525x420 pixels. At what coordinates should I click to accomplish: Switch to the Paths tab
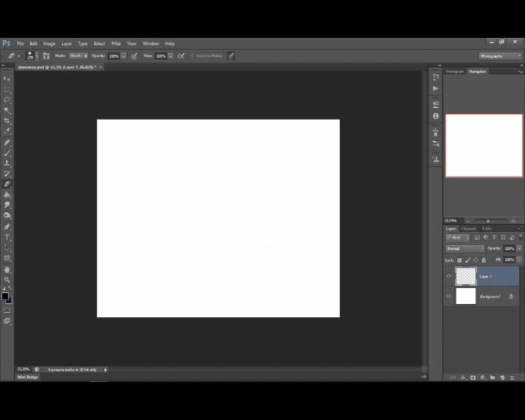(x=487, y=229)
